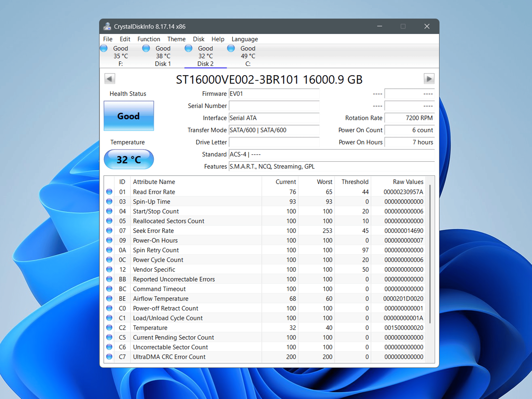This screenshot has width=532, height=399.
Task: Close the CrystalDiskInfo window
Action: pos(427,26)
